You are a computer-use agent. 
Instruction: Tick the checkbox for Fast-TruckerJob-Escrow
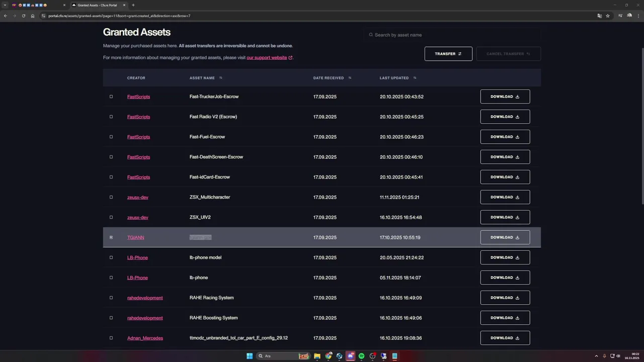click(x=111, y=97)
